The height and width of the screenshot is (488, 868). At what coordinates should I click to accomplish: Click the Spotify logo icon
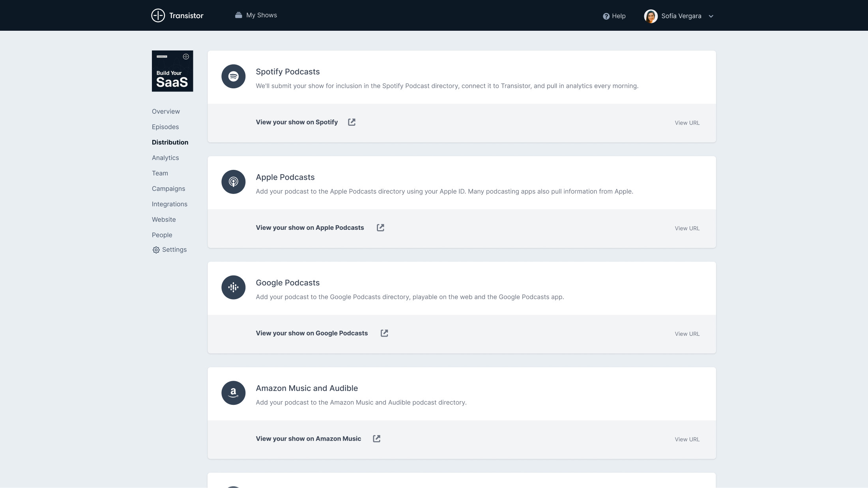(x=233, y=76)
